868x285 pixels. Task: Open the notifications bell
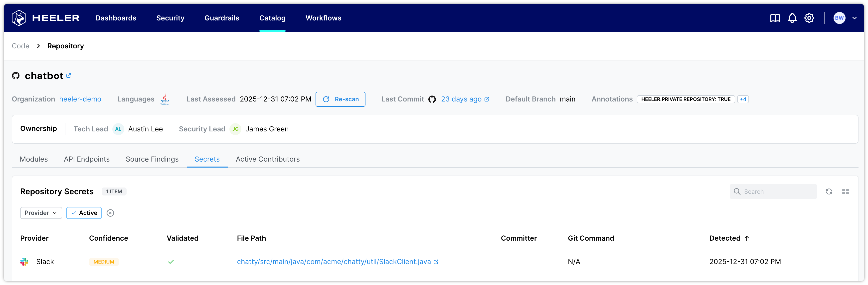click(x=792, y=18)
